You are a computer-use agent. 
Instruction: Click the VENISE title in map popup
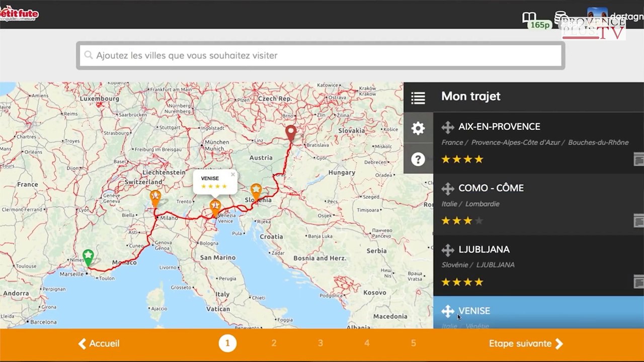210,178
